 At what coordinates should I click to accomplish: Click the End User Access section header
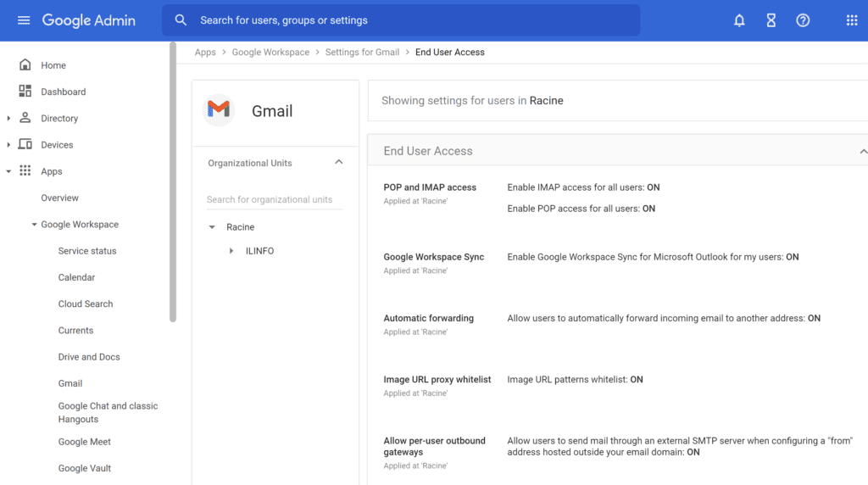618,151
